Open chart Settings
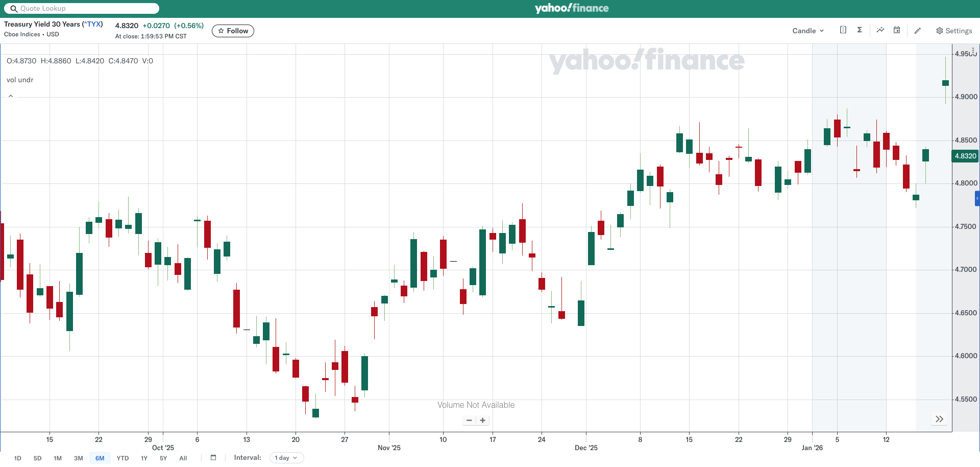Viewport: 980px width, 467px height. point(953,31)
